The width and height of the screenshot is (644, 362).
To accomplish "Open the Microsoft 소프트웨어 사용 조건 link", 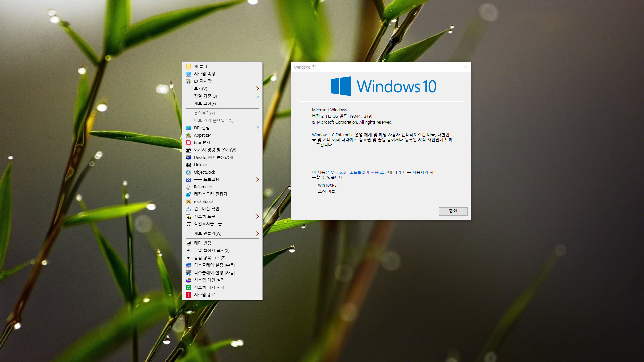I will coord(359,172).
